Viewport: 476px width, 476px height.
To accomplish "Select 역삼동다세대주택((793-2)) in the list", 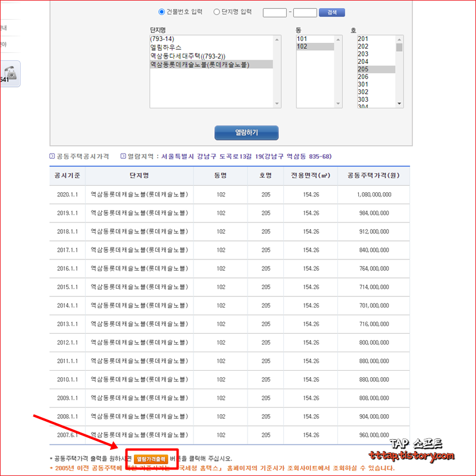I will (211, 56).
